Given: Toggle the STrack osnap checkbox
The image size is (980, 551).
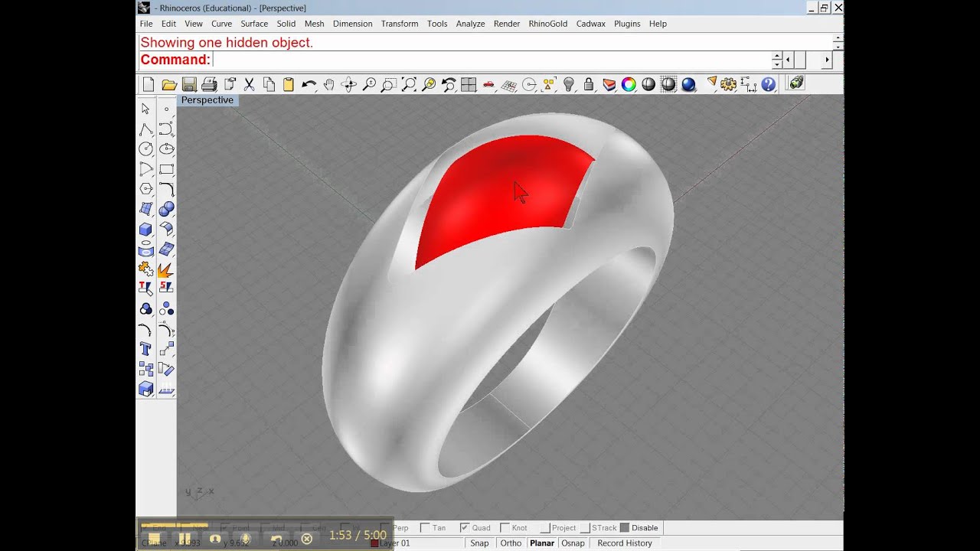Looking at the screenshot, I should tap(585, 528).
